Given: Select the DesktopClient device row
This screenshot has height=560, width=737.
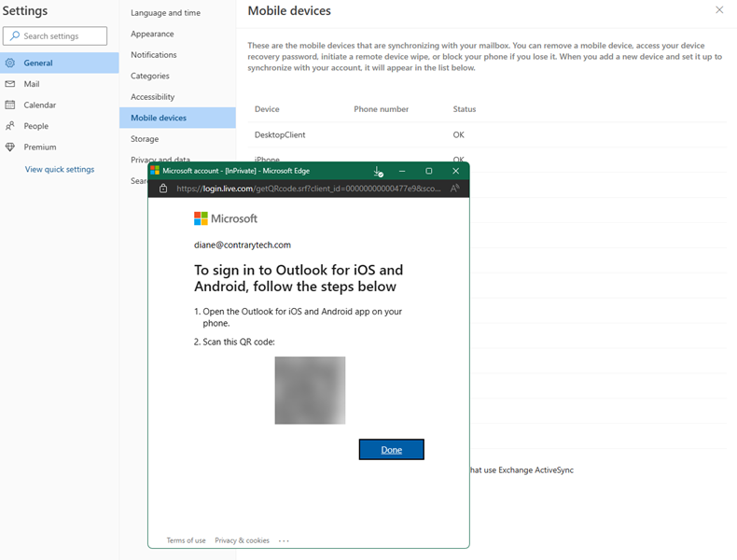Looking at the screenshot, I should (487, 135).
